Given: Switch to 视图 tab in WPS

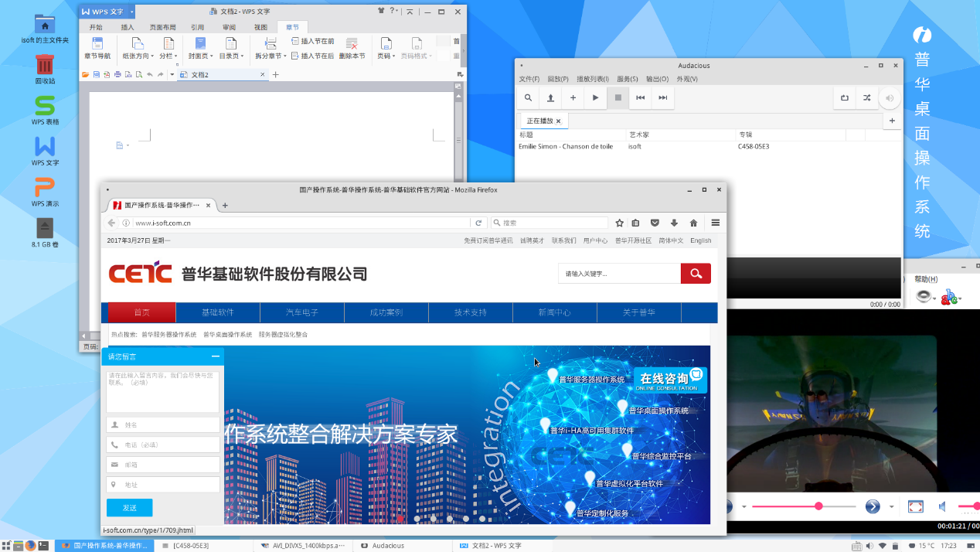Looking at the screenshot, I should click(261, 27).
